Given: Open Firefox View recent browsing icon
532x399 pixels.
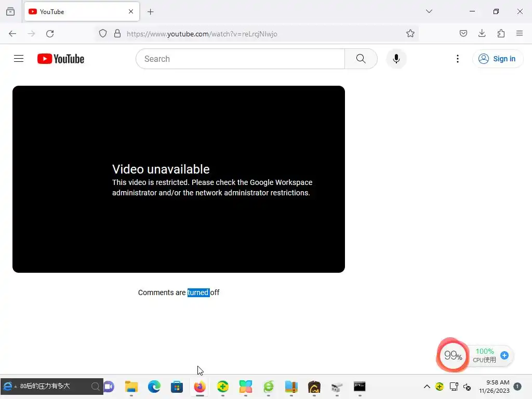Looking at the screenshot, I should [10, 11].
